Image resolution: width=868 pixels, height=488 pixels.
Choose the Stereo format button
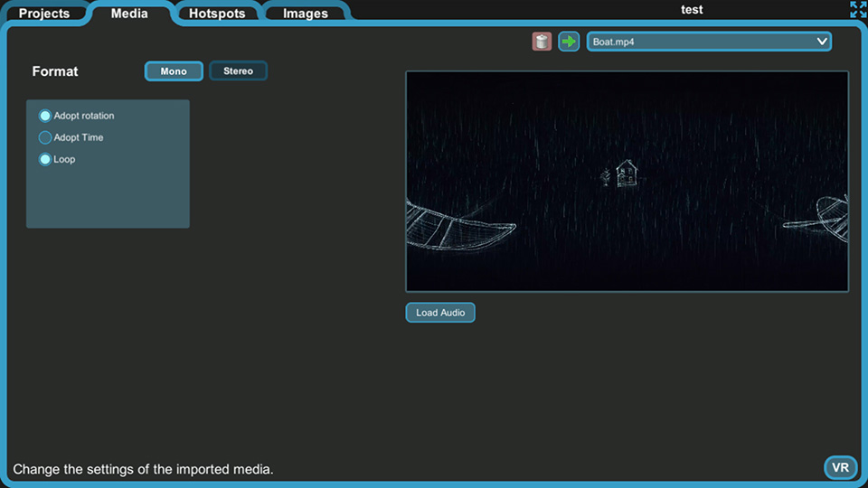pyautogui.click(x=238, y=70)
